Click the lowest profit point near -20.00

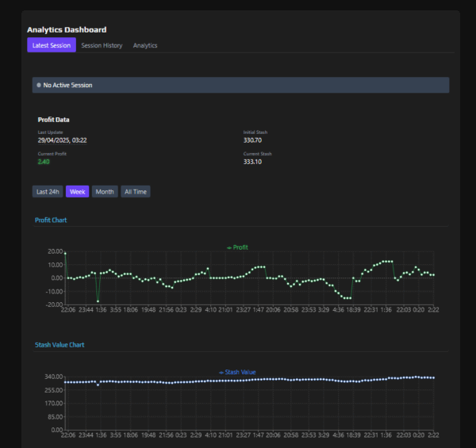pos(98,301)
